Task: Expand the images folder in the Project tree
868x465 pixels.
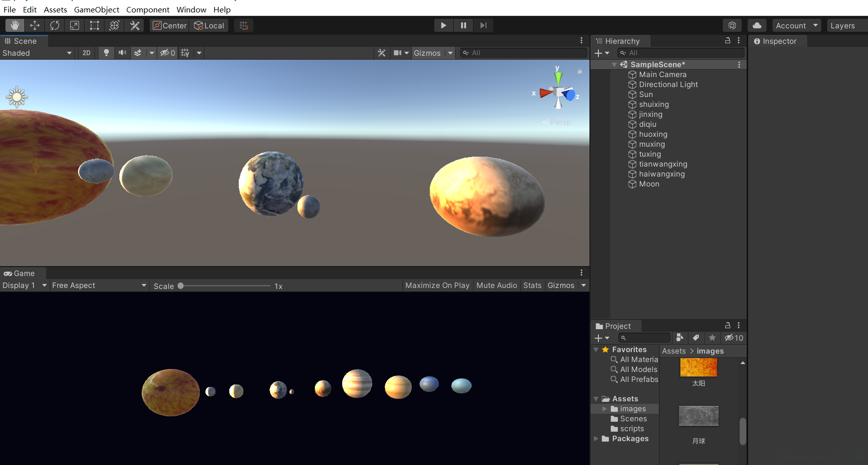Action: click(605, 409)
